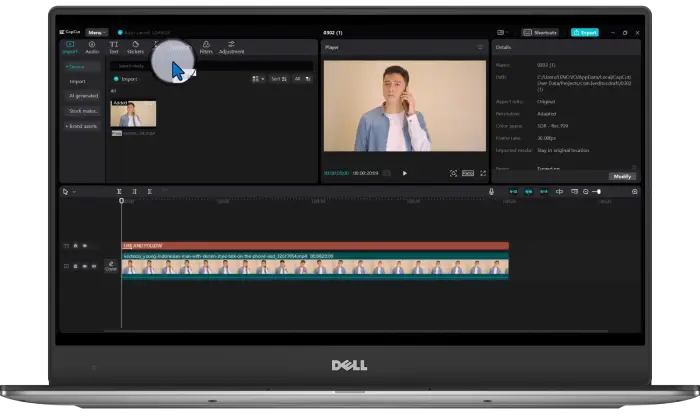Select Stock materials in the sidebar

click(83, 111)
